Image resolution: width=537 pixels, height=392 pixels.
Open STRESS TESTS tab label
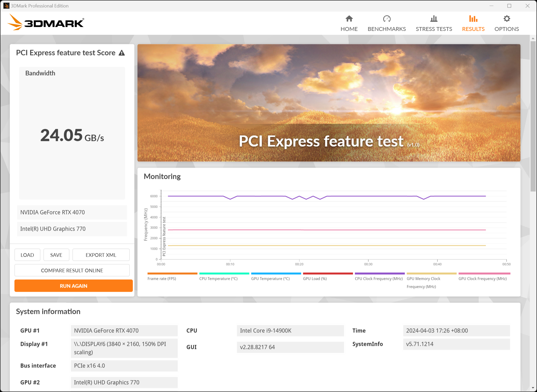[x=434, y=29]
